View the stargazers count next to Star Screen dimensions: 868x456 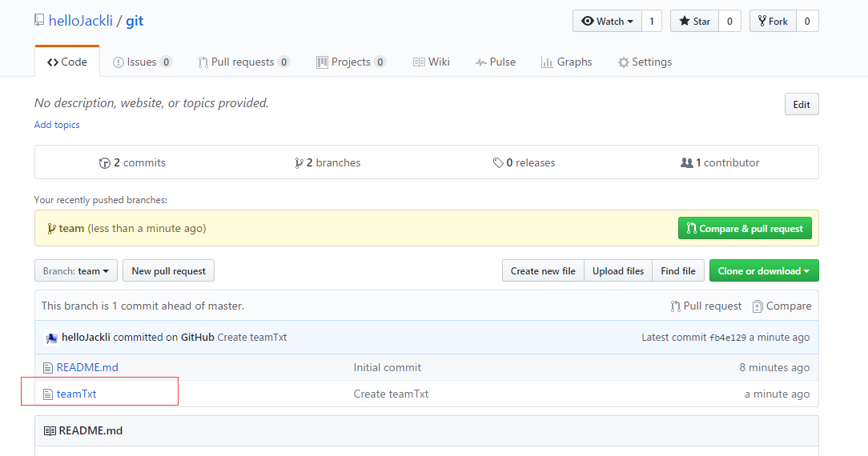tap(729, 21)
